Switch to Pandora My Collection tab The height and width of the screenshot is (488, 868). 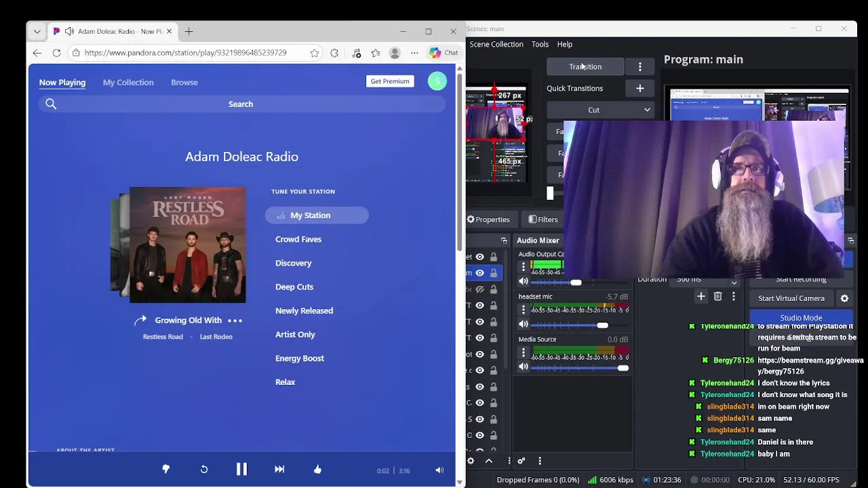coord(128,83)
